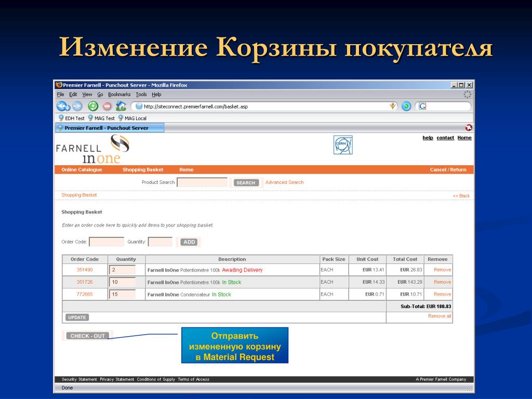The height and width of the screenshot is (399, 532).
Task: Click the CHECK - OUT button
Action: [87, 336]
